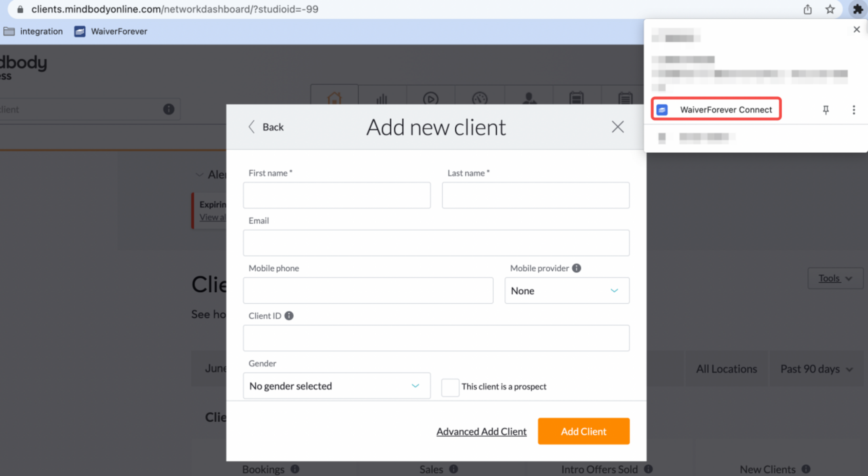Open the Tools dropdown

[835, 278]
